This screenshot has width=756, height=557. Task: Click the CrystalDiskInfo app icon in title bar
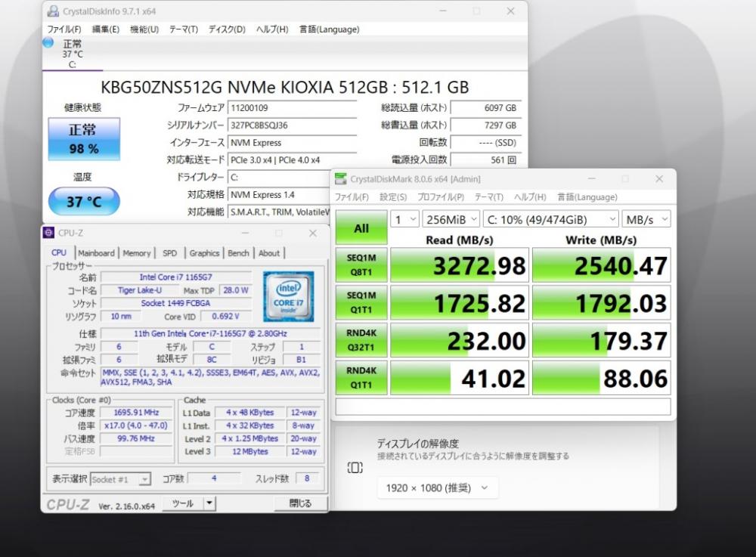pyautogui.click(x=54, y=11)
